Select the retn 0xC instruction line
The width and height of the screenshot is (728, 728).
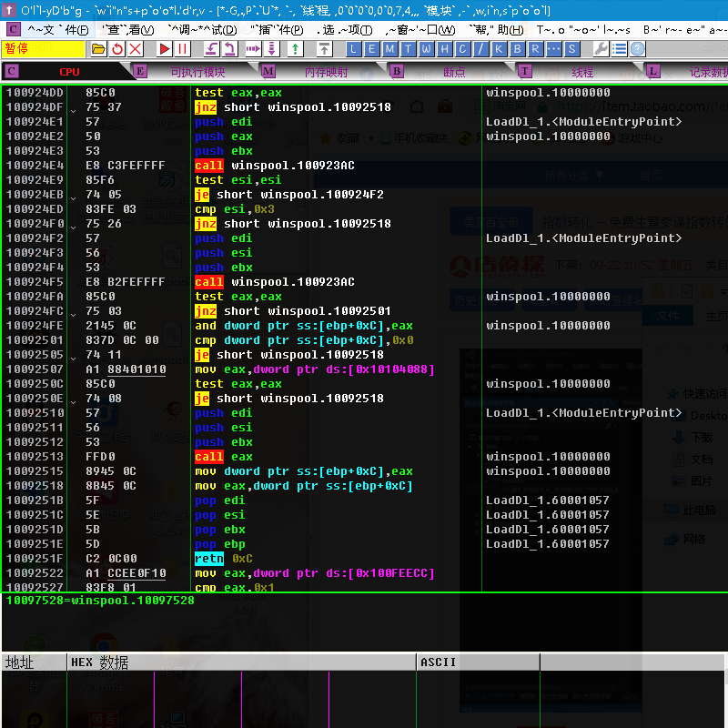coord(218,559)
